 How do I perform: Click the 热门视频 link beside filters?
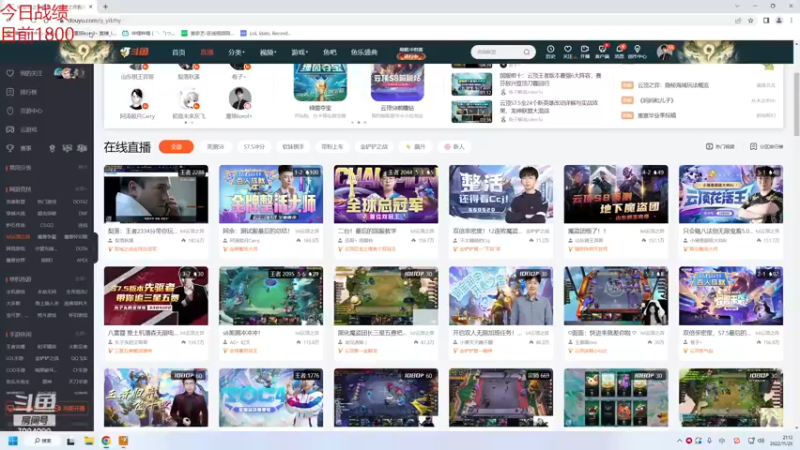720,147
